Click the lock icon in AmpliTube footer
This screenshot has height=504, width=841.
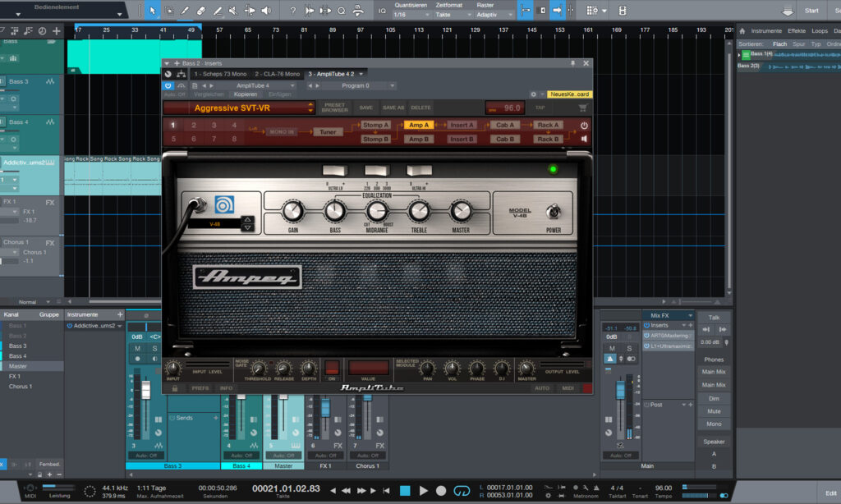coord(175,388)
